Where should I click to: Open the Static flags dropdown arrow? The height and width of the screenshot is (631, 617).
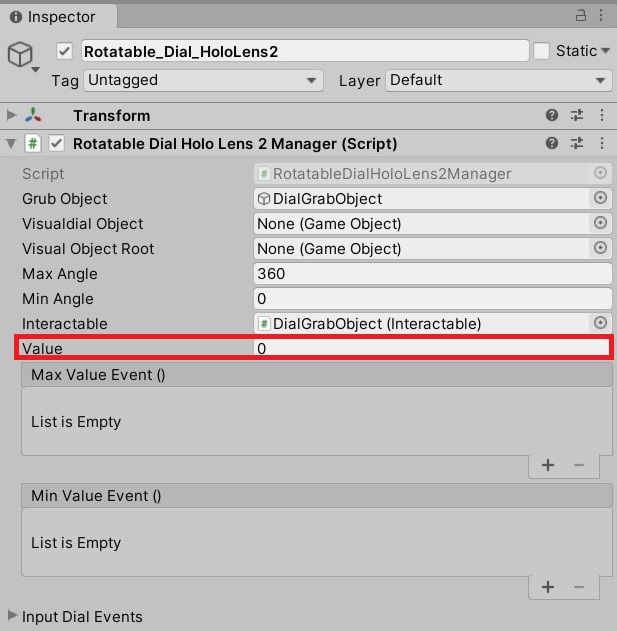coord(605,51)
